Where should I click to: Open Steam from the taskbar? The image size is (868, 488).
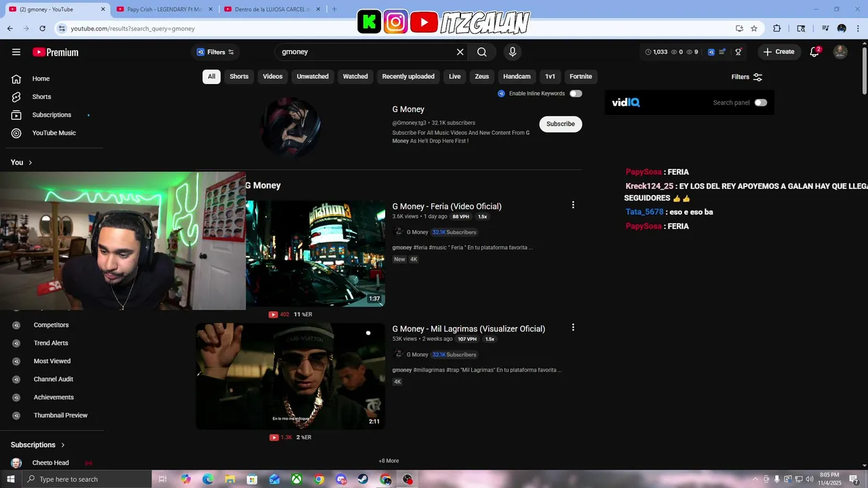363,479
